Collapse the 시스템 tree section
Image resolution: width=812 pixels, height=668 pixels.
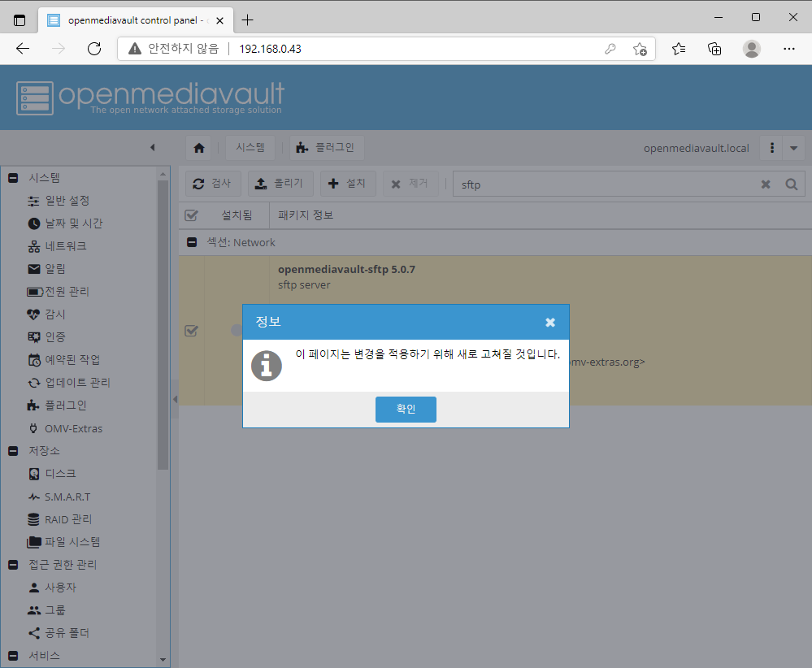[x=14, y=178]
